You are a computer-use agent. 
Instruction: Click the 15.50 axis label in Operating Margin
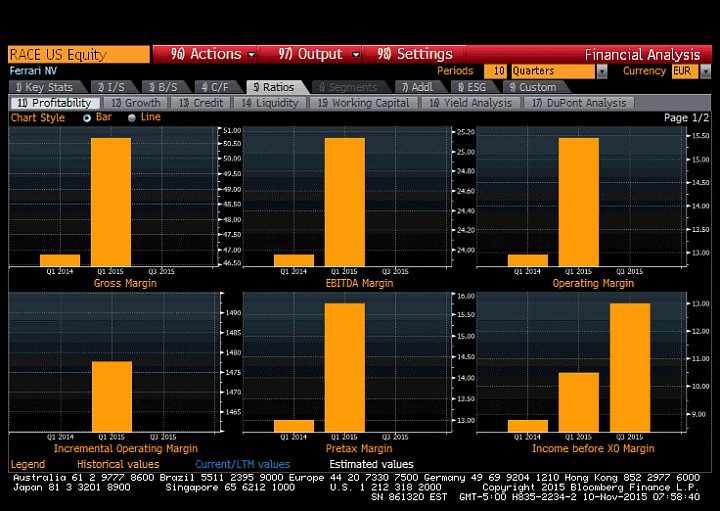tap(700, 136)
